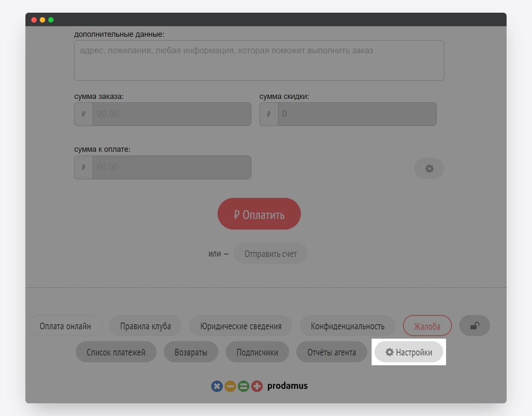Screen dimensions: 532x416
Task: Click the gear icon beside the payment sum
Action: [429, 169]
